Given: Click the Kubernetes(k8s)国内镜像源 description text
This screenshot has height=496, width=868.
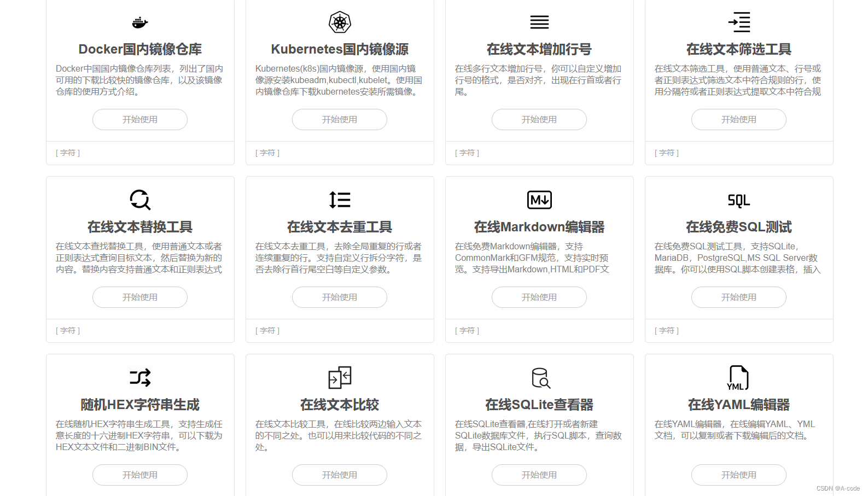Looking at the screenshot, I should tap(340, 80).
